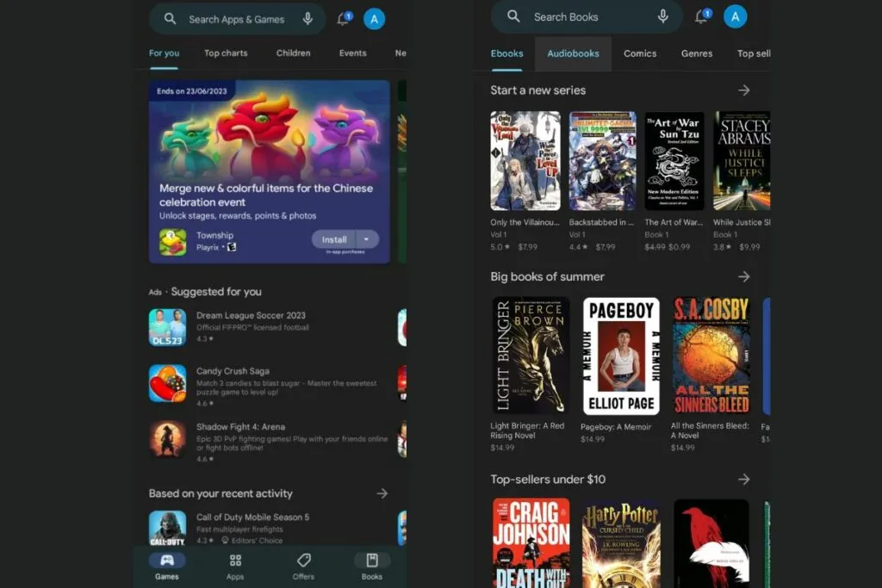The image size is (882, 588).
Task: Open the Craig Johnson book cover
Action: (x=531, y=543)
